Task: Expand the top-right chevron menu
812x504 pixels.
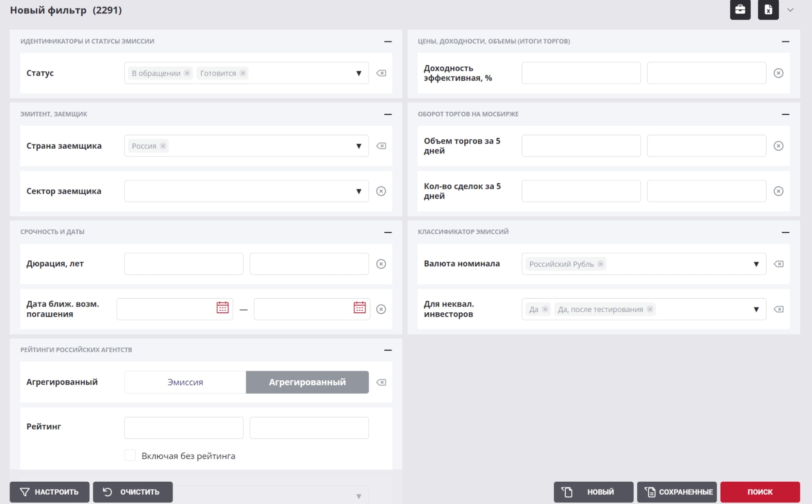Action: pyautogui.click(x=790, y=10)
